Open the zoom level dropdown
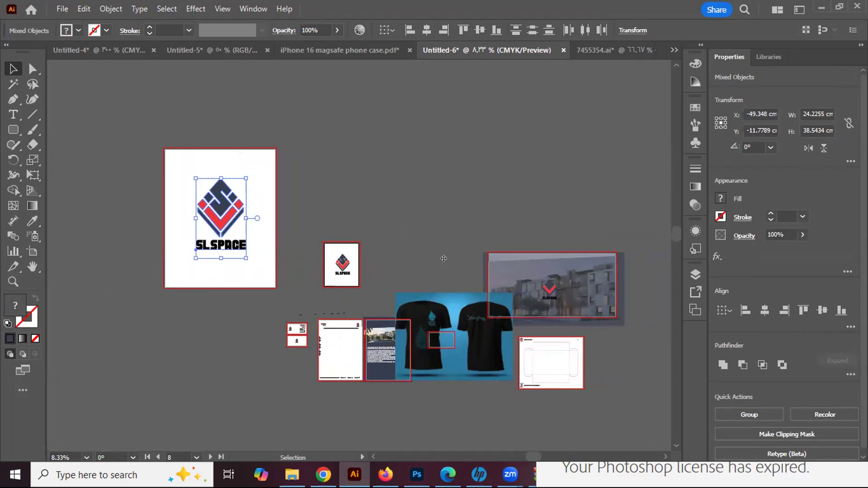Image resolution: width=868 pixels, height=488 pixels. [x=86, y=457]
